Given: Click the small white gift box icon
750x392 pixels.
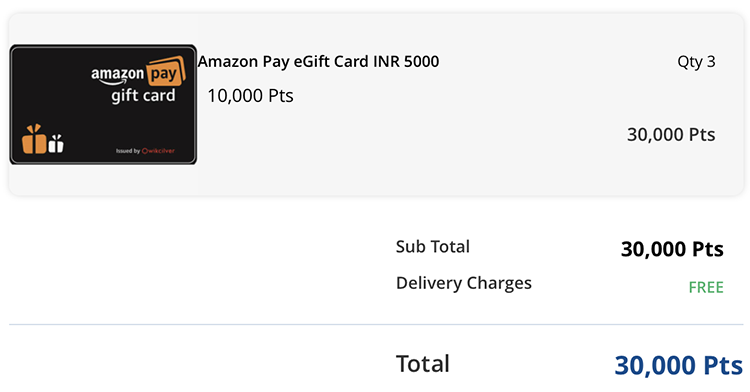Looking at the screenshot, I should pyautogui.click(x=56, y=143).
